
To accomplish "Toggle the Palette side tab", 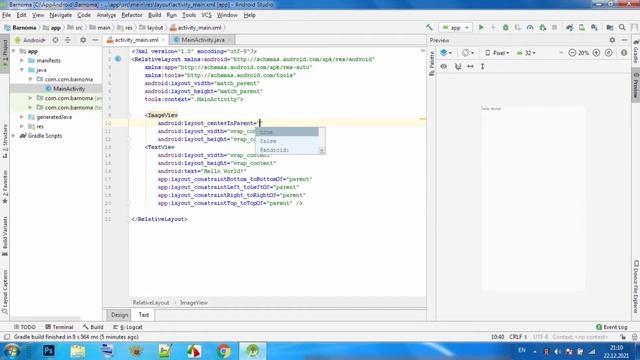I will click(x=432, y=63).
